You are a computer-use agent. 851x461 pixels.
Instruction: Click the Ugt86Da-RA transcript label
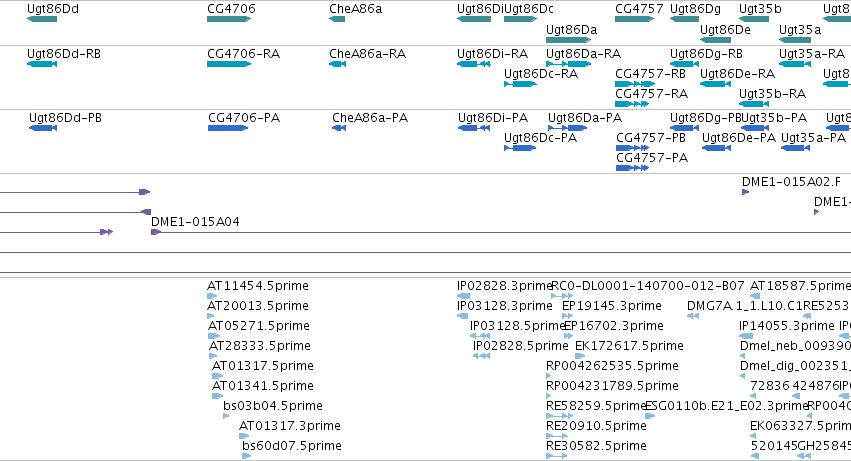(583, 54)
